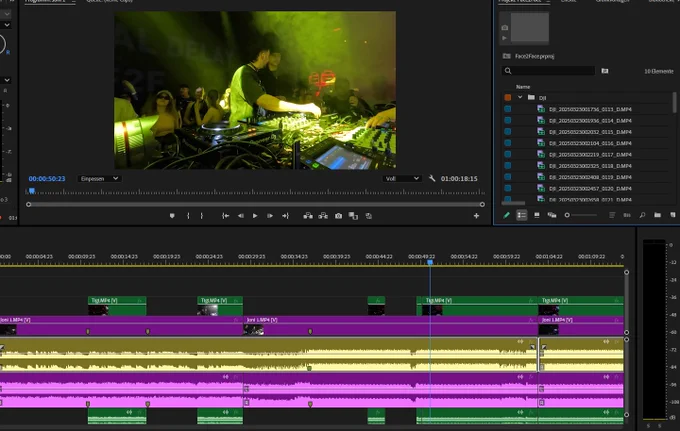Create a new bin via folder icon
This screenshot has height=431, width=680.
tap(657, 215)
